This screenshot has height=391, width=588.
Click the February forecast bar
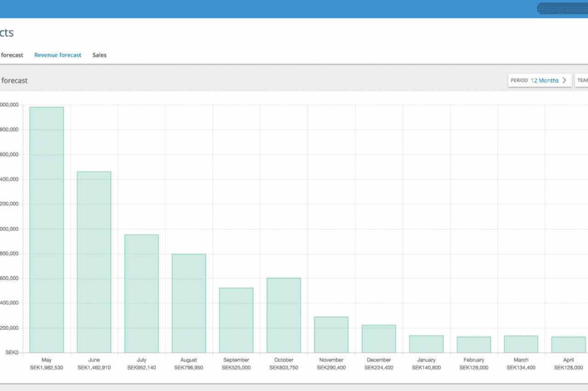click(474, 345)
